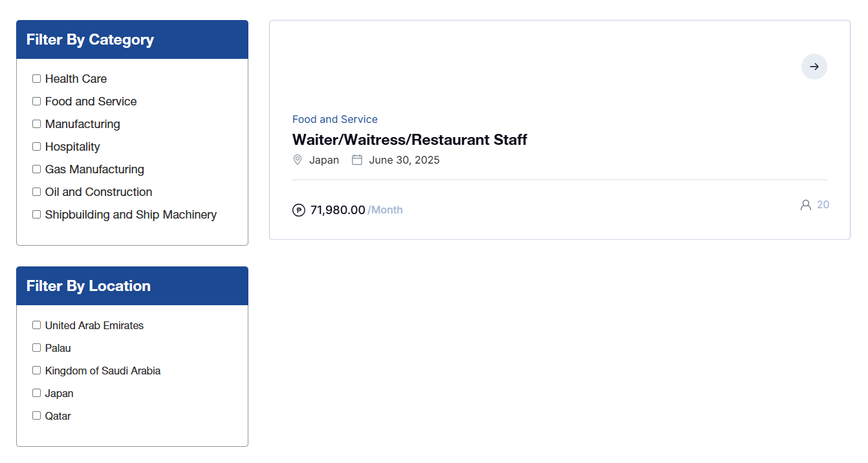Tick Kingdom of Saudi Arabia checkbox
This screenshot has width=868, height=463.
coord(37,371)
